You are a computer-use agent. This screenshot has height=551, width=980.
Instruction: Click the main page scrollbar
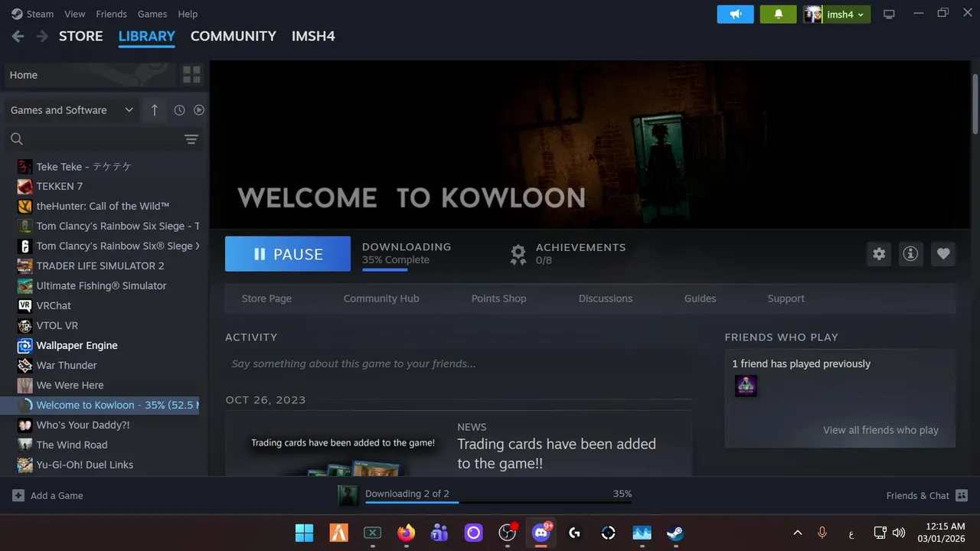point(975,103)
